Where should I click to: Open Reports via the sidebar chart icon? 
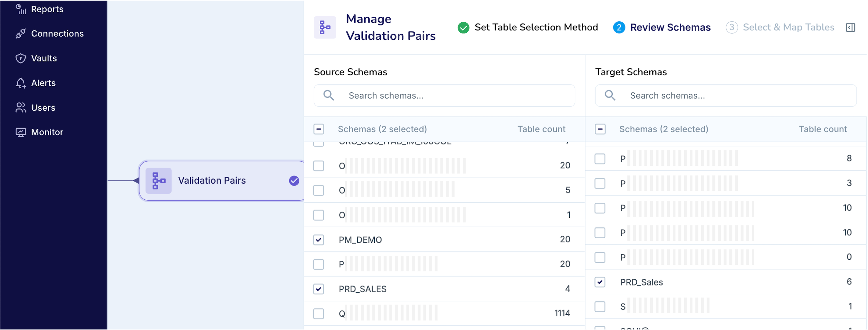coord(21,9)
